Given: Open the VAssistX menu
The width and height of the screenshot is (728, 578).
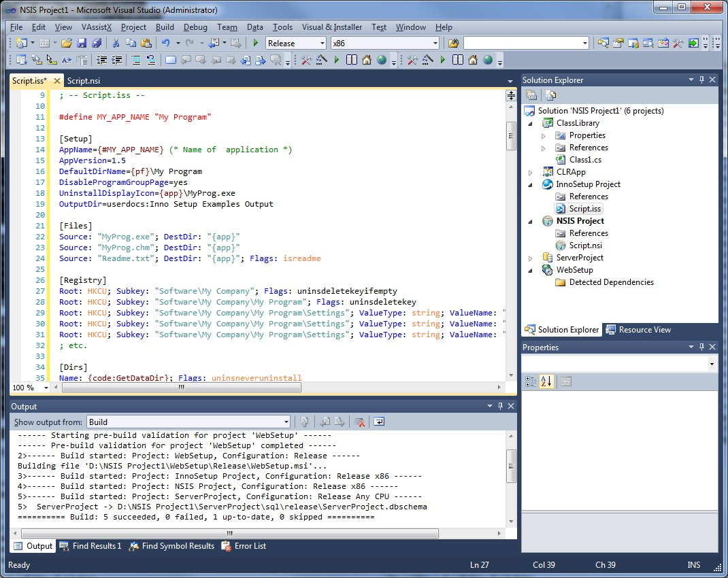Looking at the screenshot, I should click(x=97, y=27).
